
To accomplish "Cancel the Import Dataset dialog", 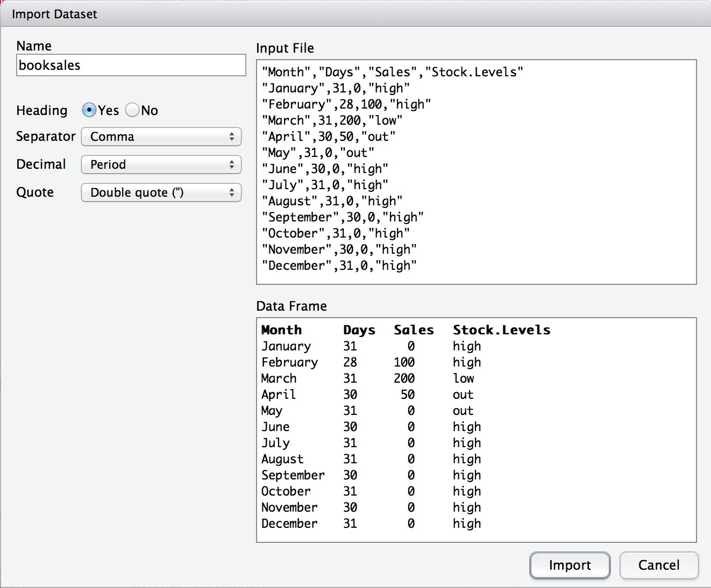I will 658,565.
